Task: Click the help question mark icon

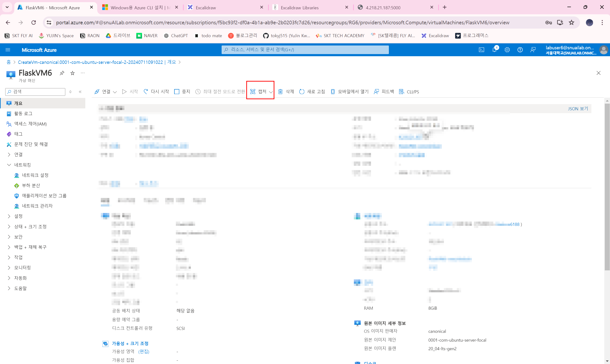Action: pos(520,50)
